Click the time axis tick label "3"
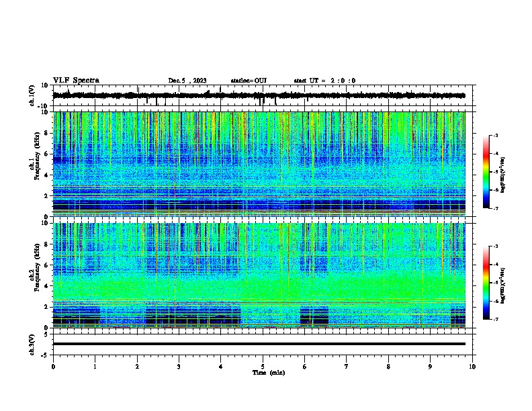This screenshot has height=411, width=532. (x=179, y=367)
